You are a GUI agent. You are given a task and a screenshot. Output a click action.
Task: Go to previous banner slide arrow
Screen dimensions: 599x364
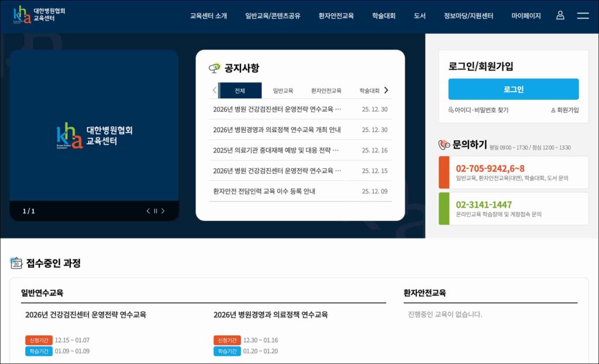coord(148,211)
